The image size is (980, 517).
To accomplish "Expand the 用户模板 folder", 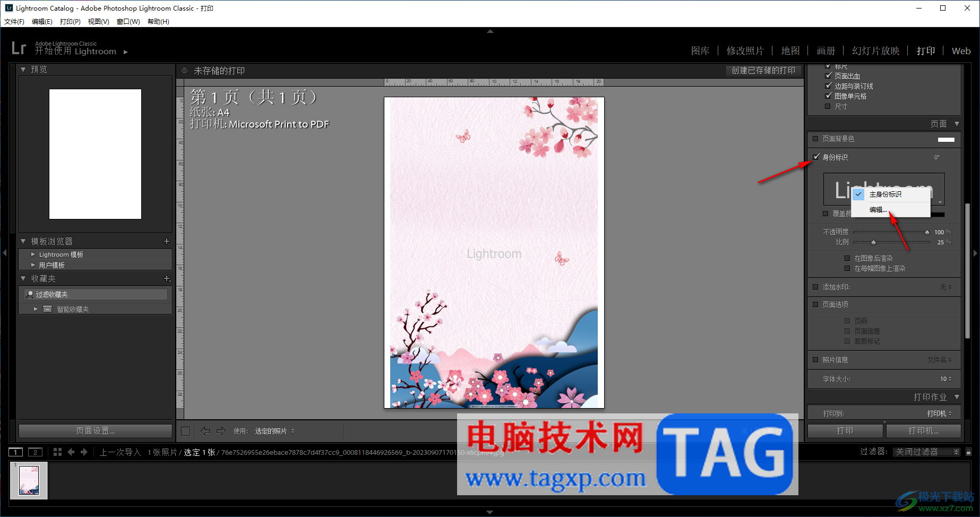I will tap(33, 265).
